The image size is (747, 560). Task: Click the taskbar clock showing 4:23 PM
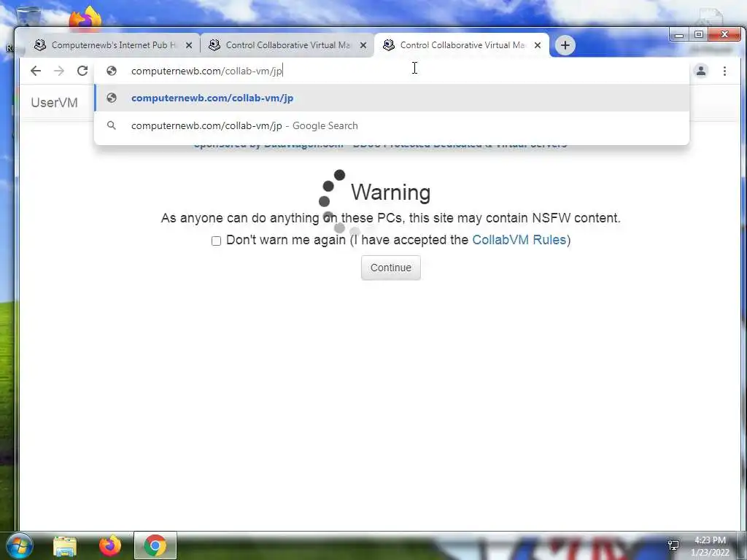(710, 546)
